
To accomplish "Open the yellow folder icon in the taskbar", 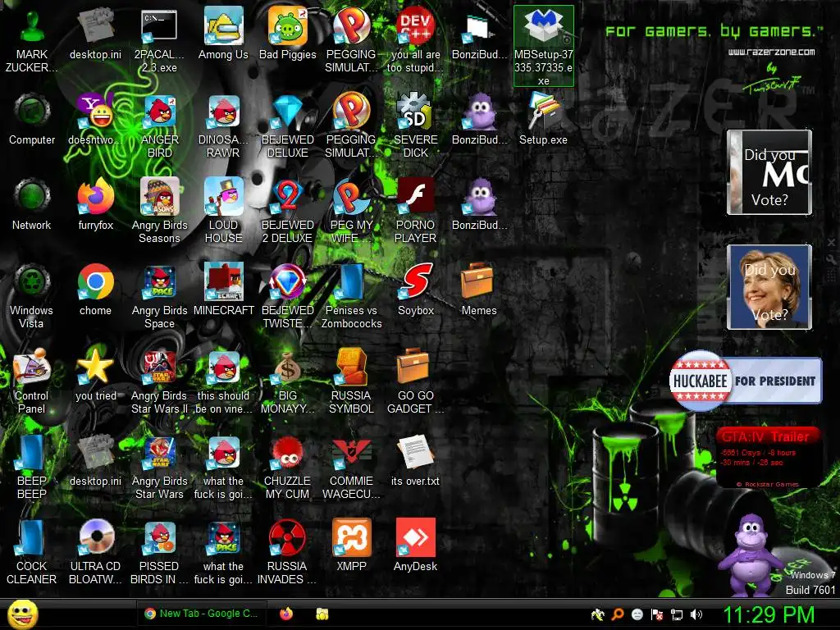I will (322, 614).
